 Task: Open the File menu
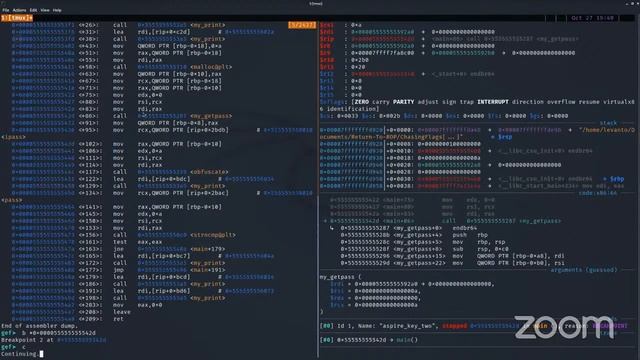point(5,10)
